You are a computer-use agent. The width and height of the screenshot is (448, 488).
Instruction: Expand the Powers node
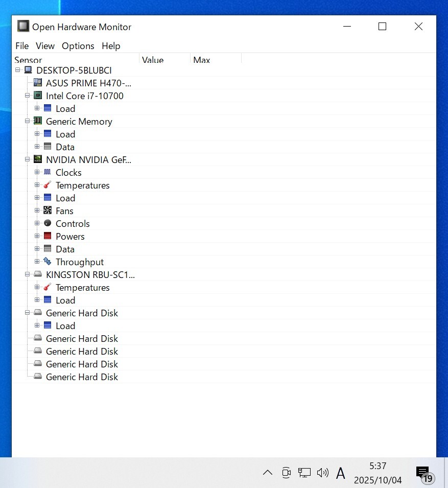tap(37, 236)
